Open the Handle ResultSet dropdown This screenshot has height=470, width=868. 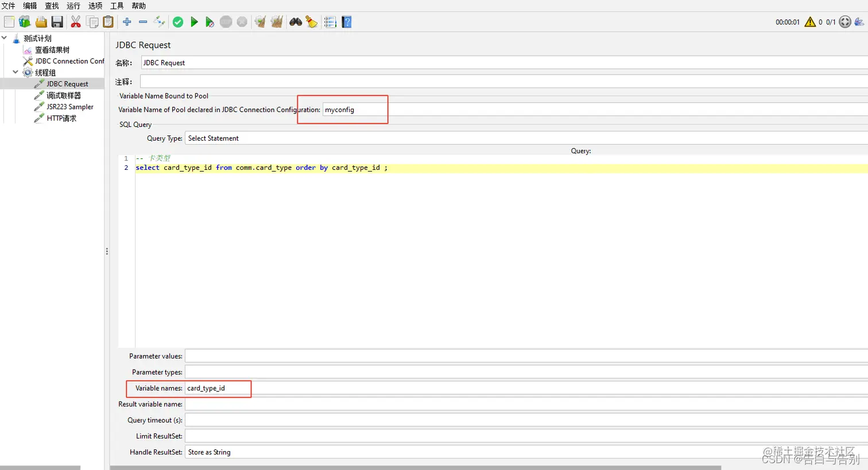(526, 452)
